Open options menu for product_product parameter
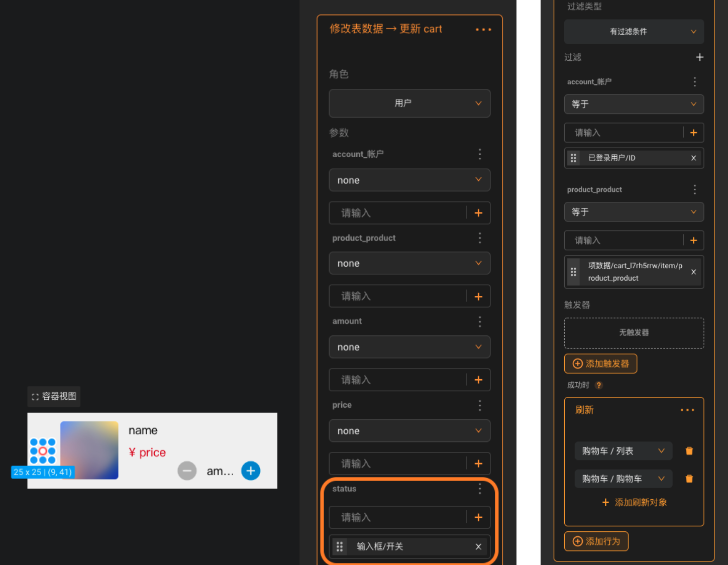Screen dimensions: 728x565 click(480, 238)
